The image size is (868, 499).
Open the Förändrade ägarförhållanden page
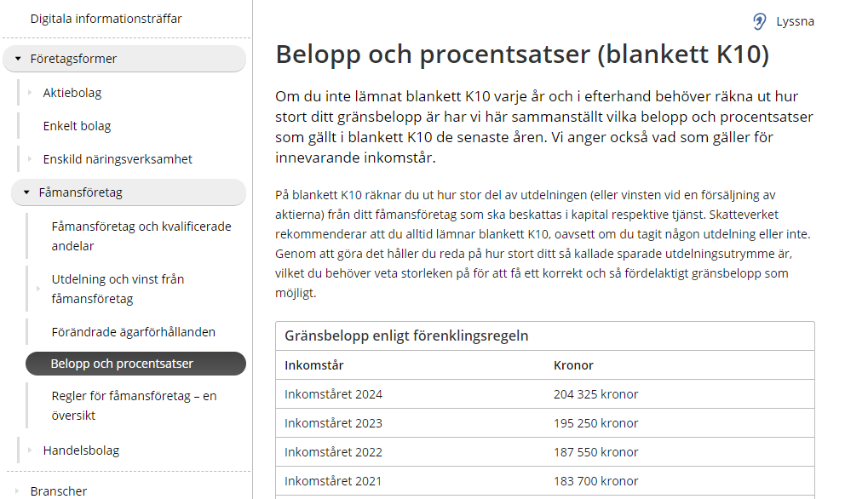tap(133, 332)
